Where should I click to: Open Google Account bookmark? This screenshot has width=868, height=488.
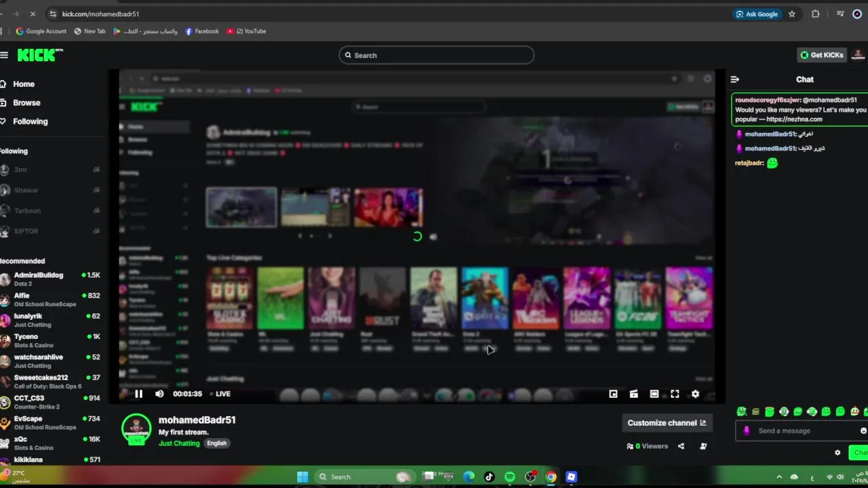41,31
